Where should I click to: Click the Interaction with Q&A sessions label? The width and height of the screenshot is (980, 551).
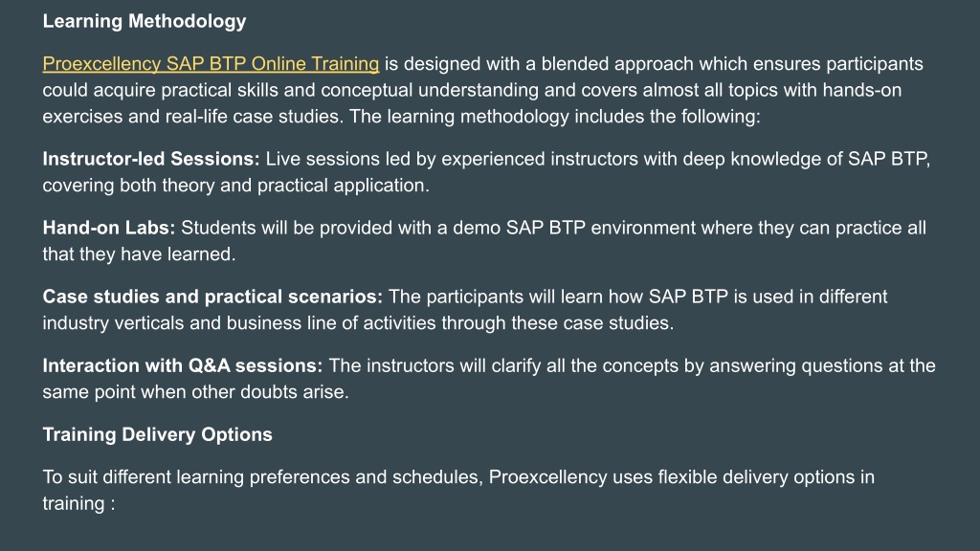coord(183,365)
